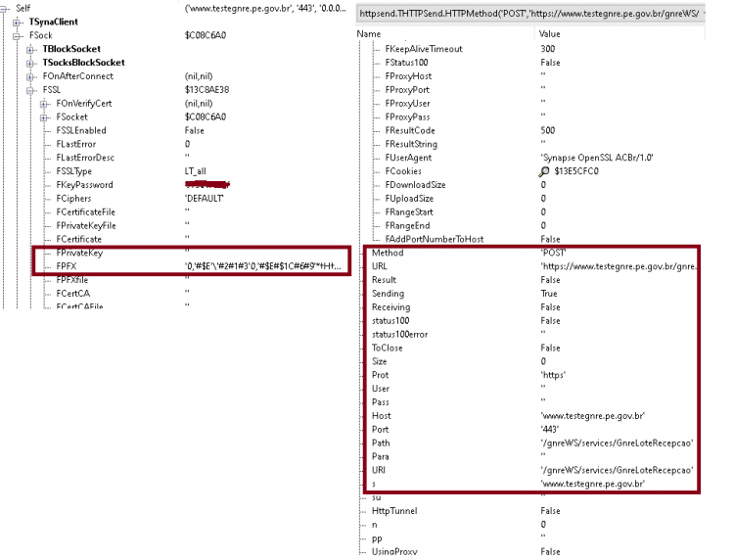
Task: Collapse the FSock tree node
Action: [x=17, y=35]
